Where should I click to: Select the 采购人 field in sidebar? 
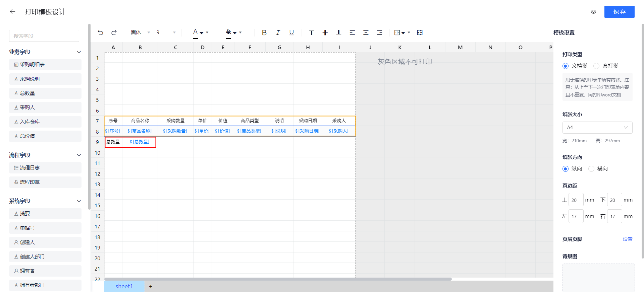point(45,107)
